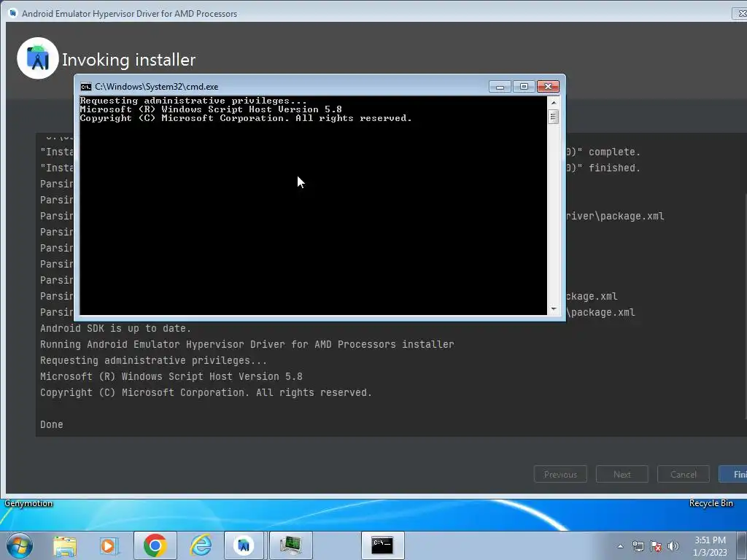Open Action Center flag icon
The width and height of the screenshot is (747, 560).
(x=656, y=546)
